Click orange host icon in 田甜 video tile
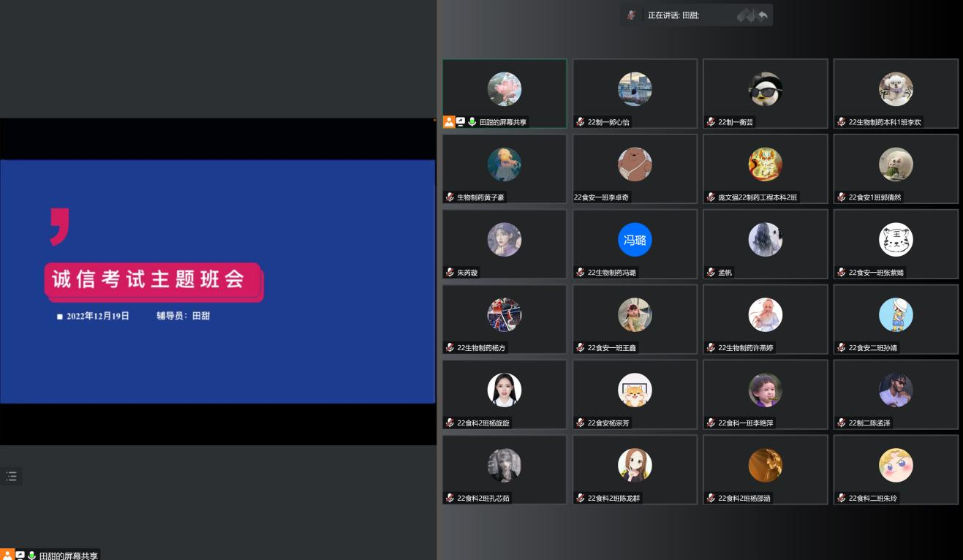This screenshot has height=560, width=963. 448,122
